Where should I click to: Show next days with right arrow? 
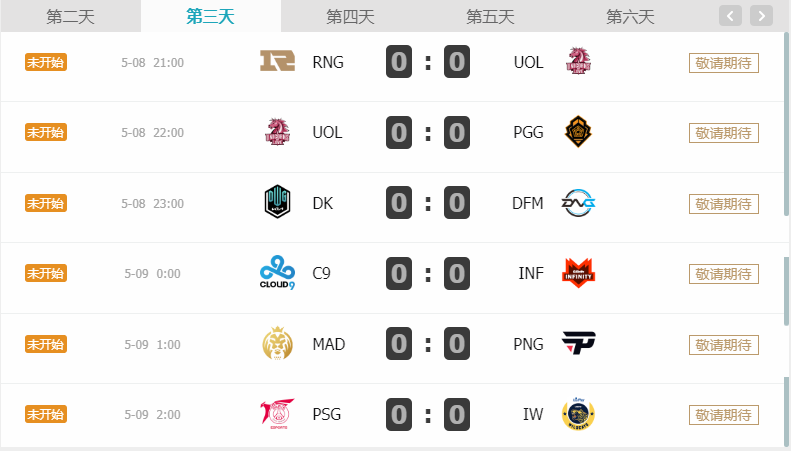click(761, 16)
